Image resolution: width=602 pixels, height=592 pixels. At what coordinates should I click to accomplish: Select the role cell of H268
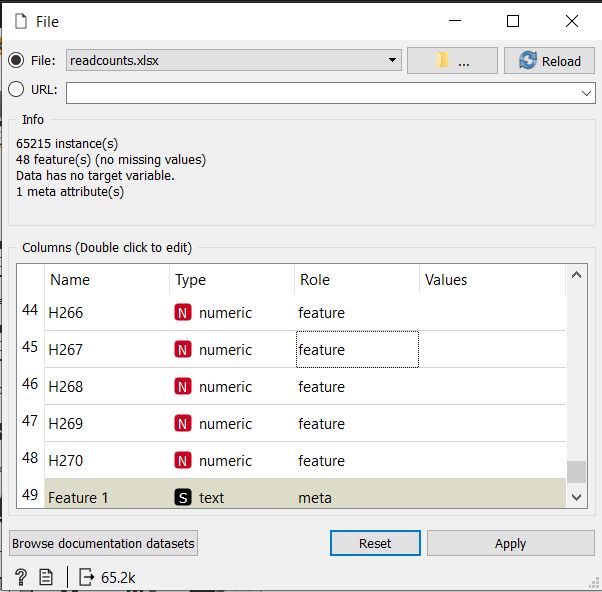pyautogui.click(x=357, y=386)
